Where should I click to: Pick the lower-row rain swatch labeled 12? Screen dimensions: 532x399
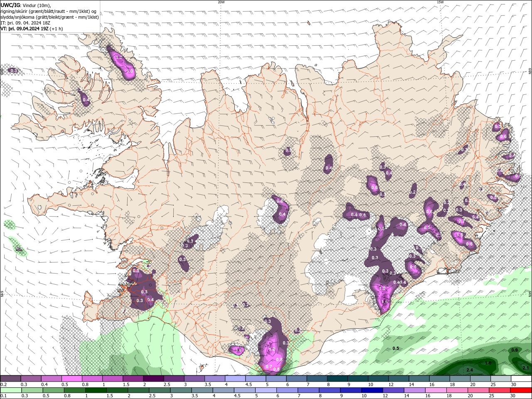click(x=393, y=390)
